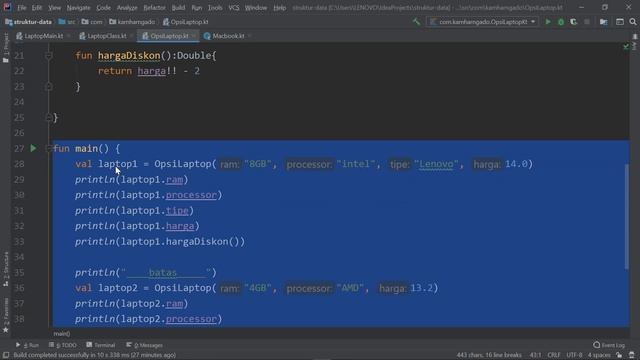Click the com folder breadcrumb

(92, 22)
